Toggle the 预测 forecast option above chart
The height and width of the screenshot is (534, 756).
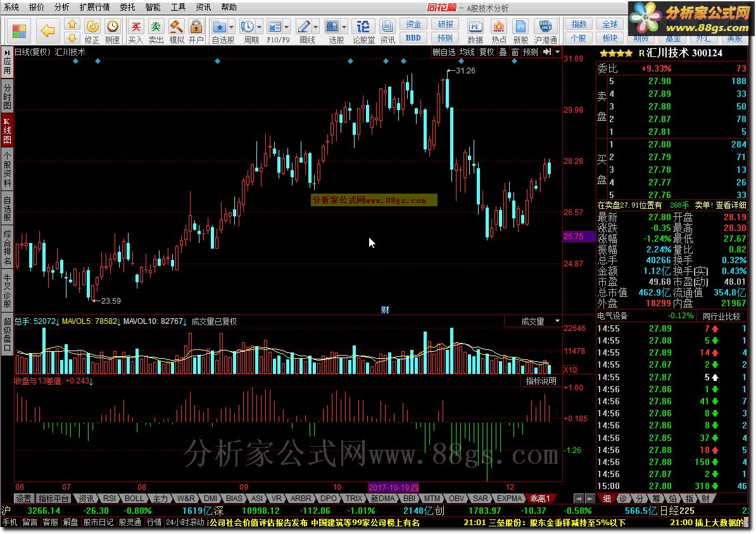click(x=531, y=52)
